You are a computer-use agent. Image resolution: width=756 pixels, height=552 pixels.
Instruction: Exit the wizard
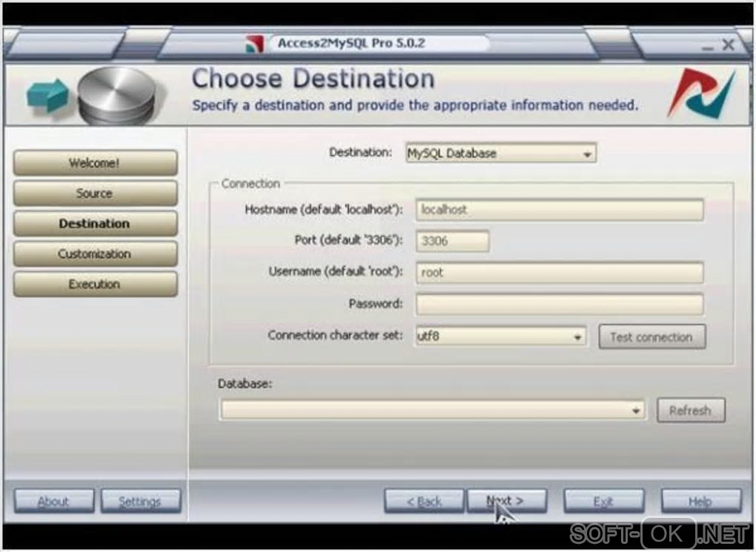point(603,502)
